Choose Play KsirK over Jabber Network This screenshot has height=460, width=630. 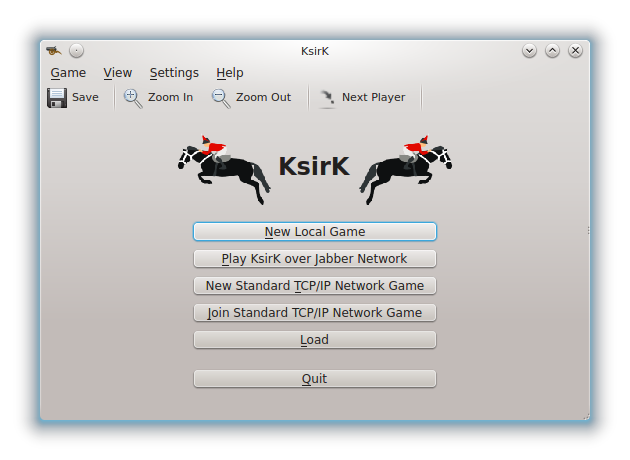[x=315, y=259]
